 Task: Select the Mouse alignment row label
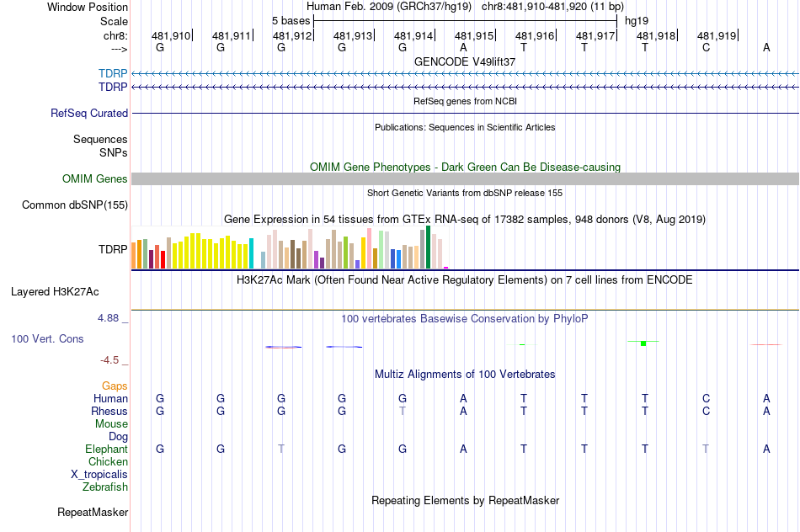pos(112,424)
